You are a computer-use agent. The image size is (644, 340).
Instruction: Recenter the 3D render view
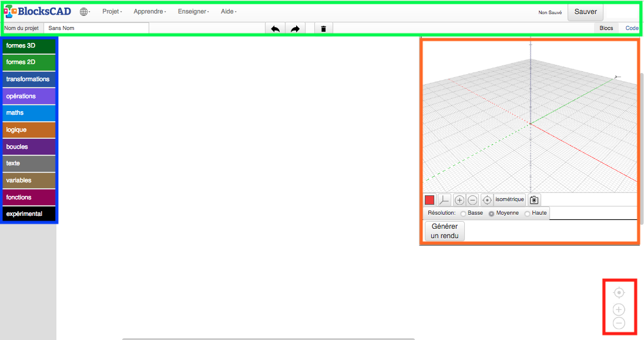click(487, 200)
